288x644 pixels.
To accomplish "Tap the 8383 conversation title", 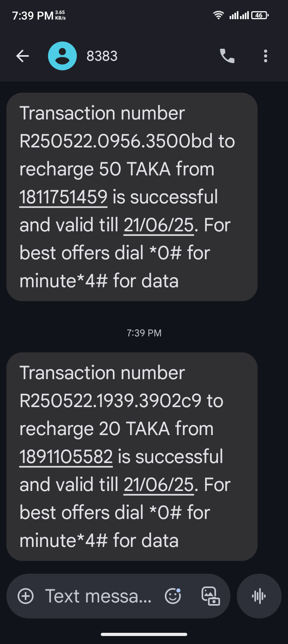I will tap(102, 56).
